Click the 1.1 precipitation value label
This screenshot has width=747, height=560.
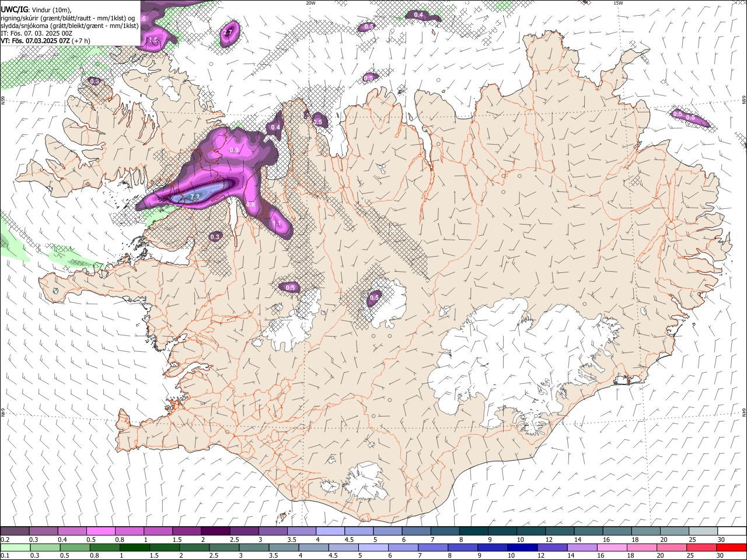[277, 223]
